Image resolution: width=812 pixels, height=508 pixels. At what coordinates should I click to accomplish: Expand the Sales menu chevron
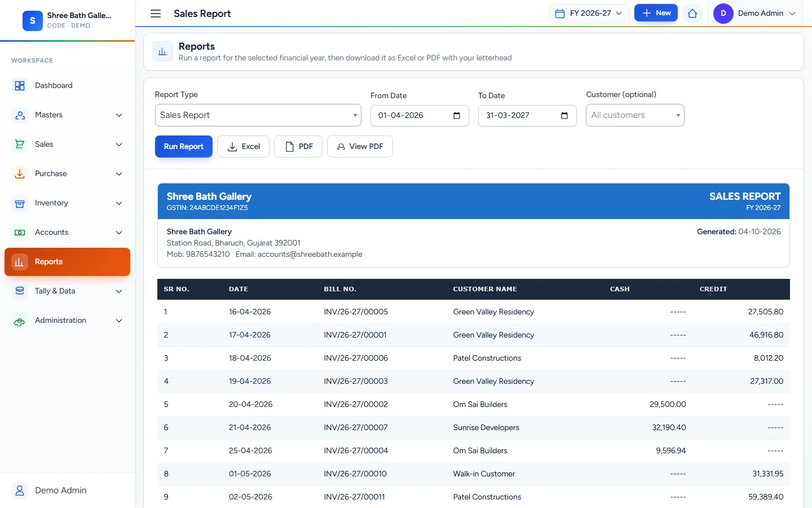(119, 144)
